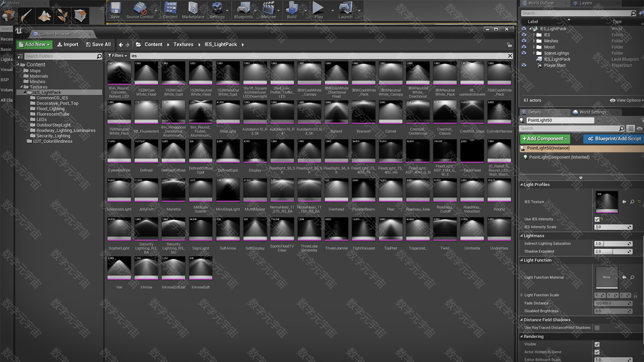Click magnifier icon in World Outliner search
The image size is (644, 362).
click(633, 13)
